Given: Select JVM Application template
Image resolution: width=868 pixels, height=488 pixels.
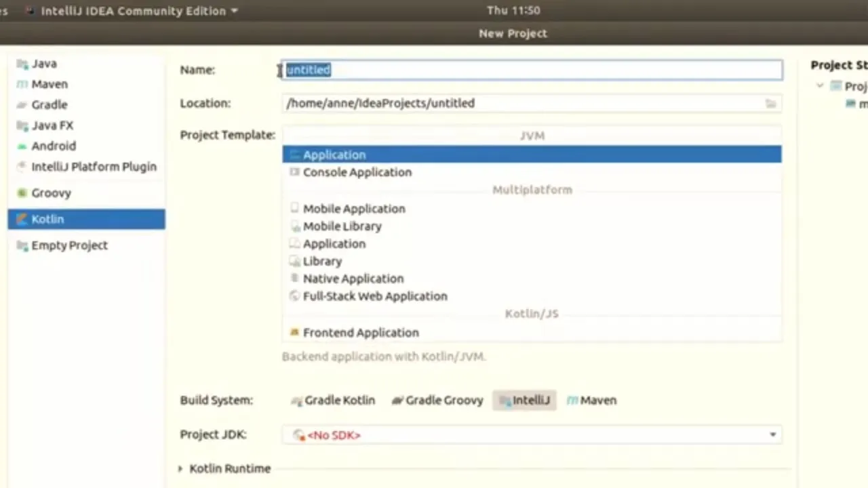Looking at the screenshot, I should [x=532, y=155].
